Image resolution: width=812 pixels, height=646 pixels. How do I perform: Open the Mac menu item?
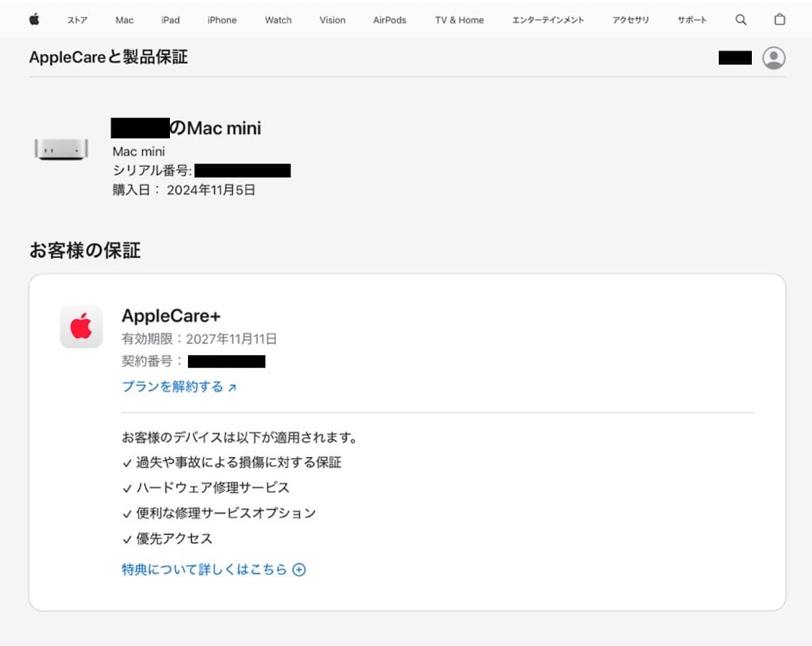(123, 20)
